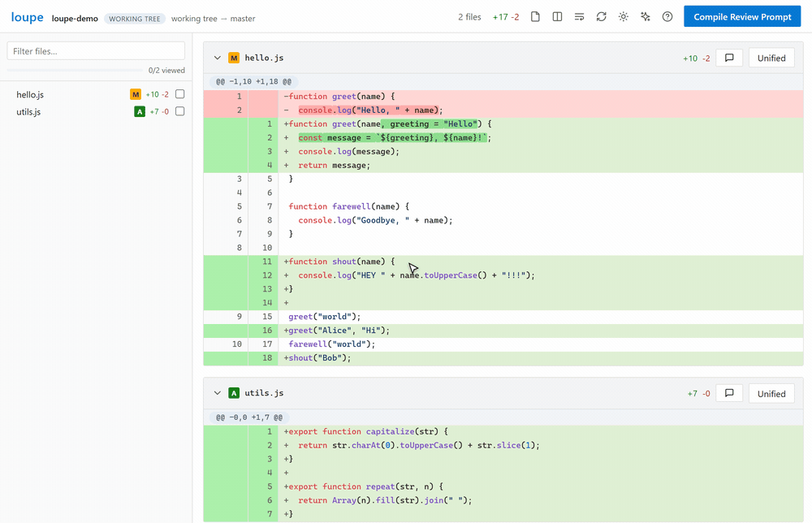This screenshot has width=812, height=523.
Task: Click the file icon in top toolbar
Action: click(x=535, y=16)
